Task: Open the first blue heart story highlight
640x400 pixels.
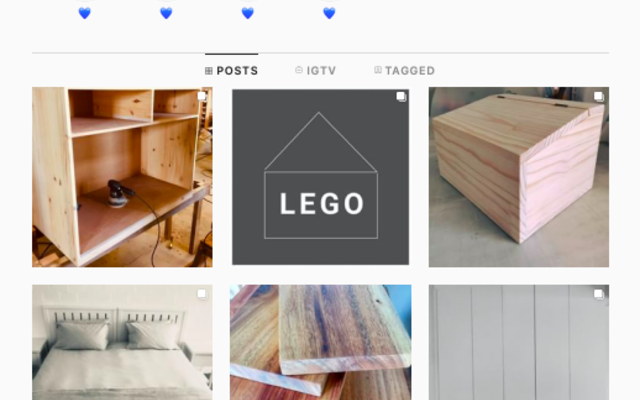Action: 84,13
